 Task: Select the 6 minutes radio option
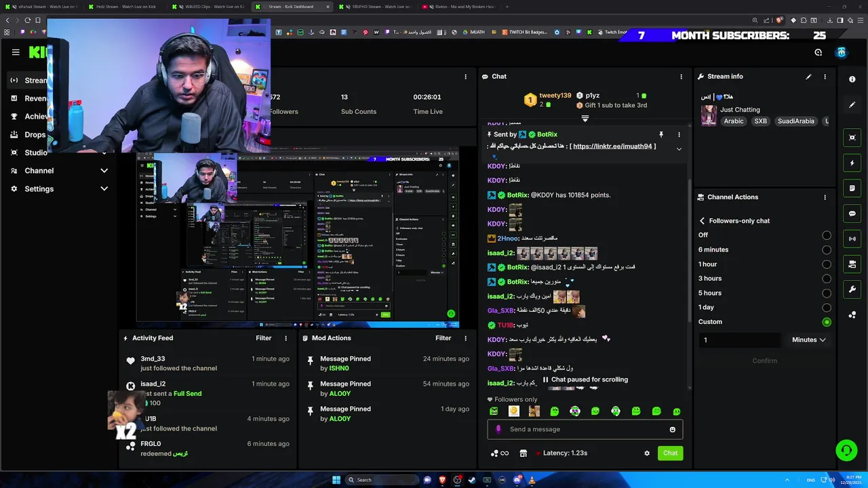coord(827,249)
